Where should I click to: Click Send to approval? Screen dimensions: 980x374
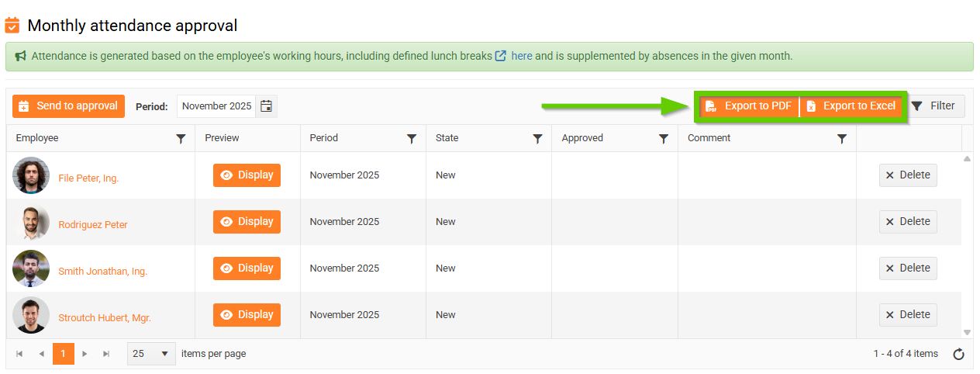68,106
